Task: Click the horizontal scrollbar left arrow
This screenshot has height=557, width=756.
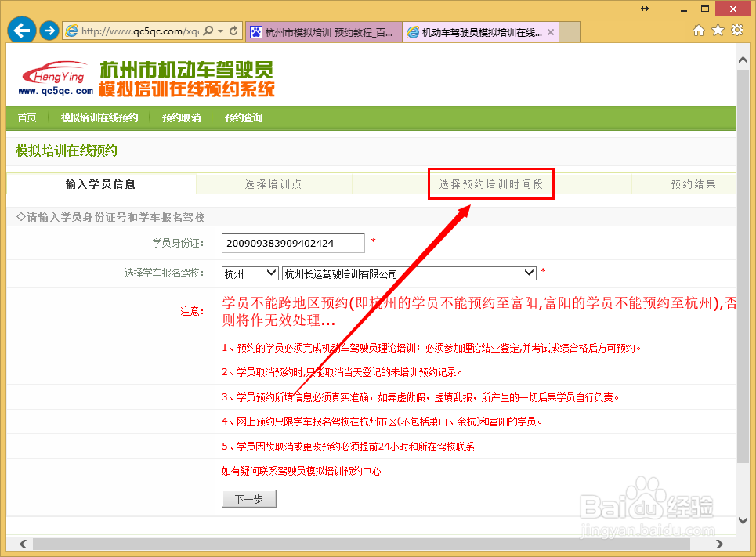Action: [23, 544]
